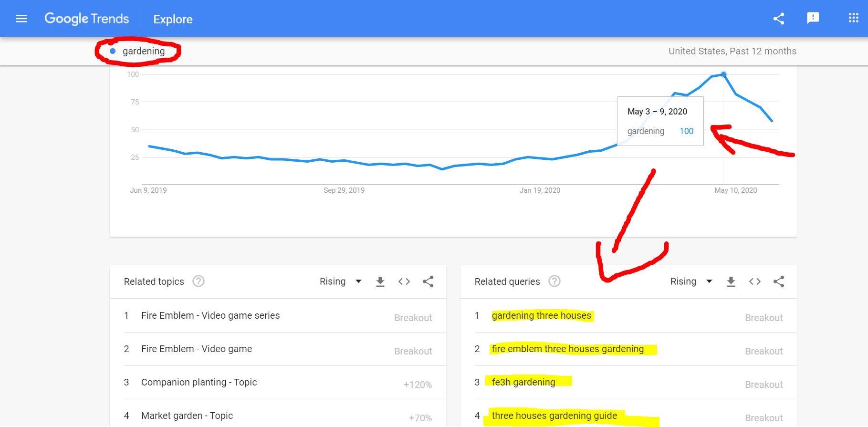The width and height of the screenshot is (868, 427).
Task: Open the Rising dropdown in Related queries
Action: 690,281
